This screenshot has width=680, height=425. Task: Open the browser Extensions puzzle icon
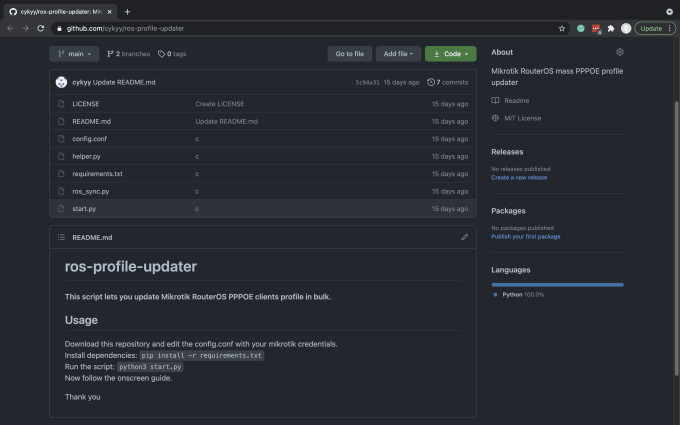point(611,28)
